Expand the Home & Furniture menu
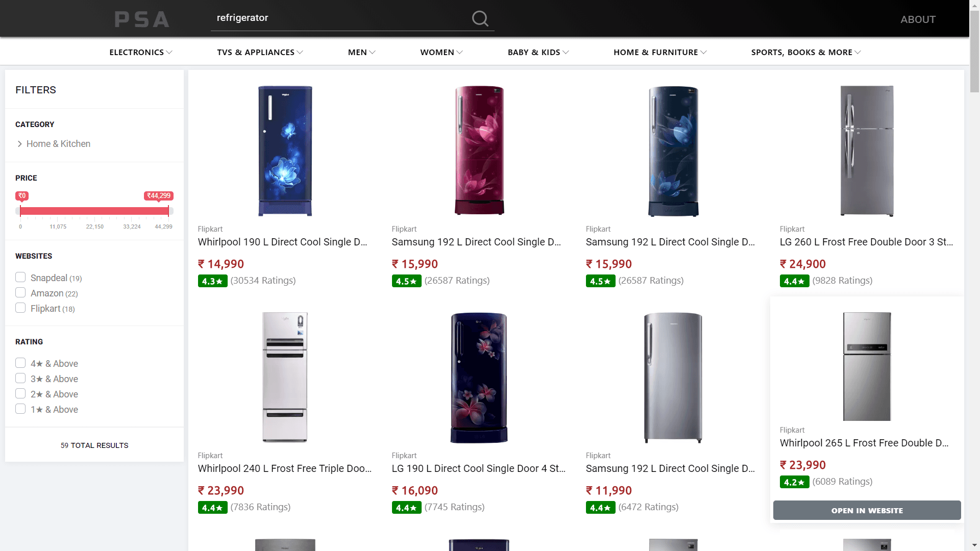The image size is (980, 551). coord(660,53)
